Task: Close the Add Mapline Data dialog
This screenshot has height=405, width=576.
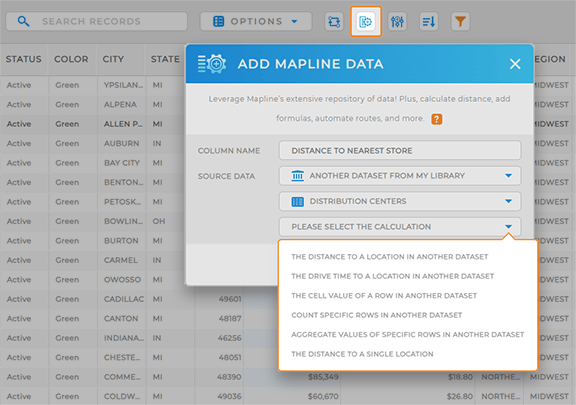Action: [515, 64]
